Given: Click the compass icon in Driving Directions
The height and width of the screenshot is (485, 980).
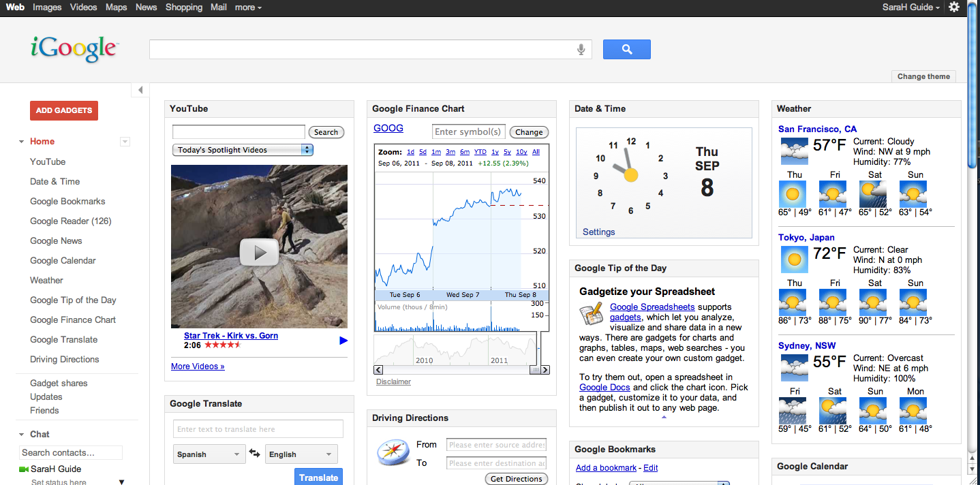Looking at the screenshot, I should point(393,452).
